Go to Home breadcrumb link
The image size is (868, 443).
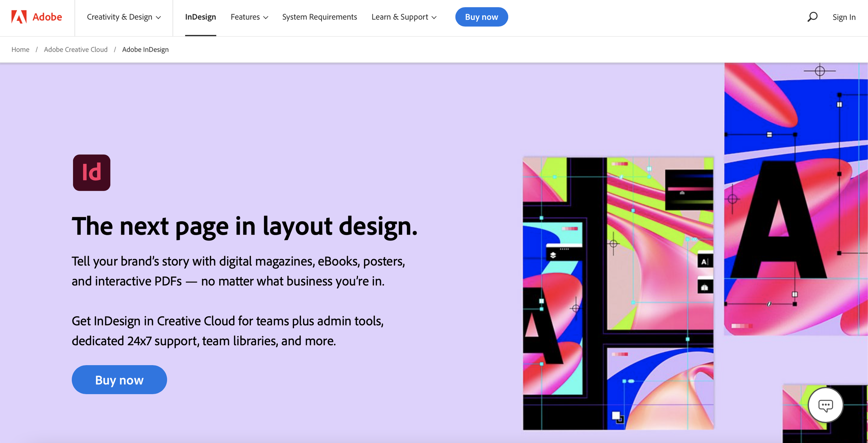coord(20,49)
